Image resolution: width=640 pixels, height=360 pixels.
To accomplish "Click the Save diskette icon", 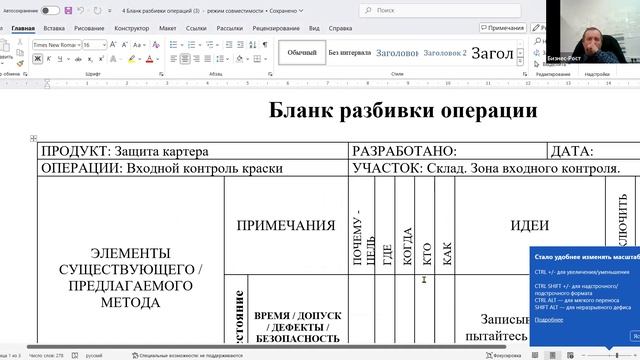I will [68, 11].
